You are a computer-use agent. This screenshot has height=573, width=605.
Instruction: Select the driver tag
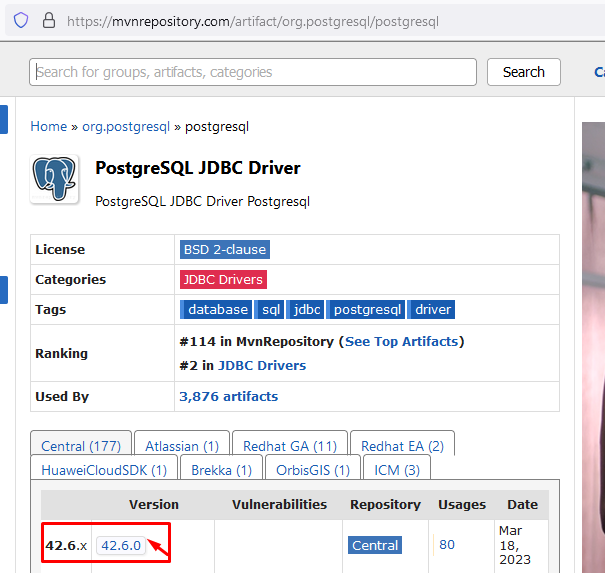coord(431,309)
